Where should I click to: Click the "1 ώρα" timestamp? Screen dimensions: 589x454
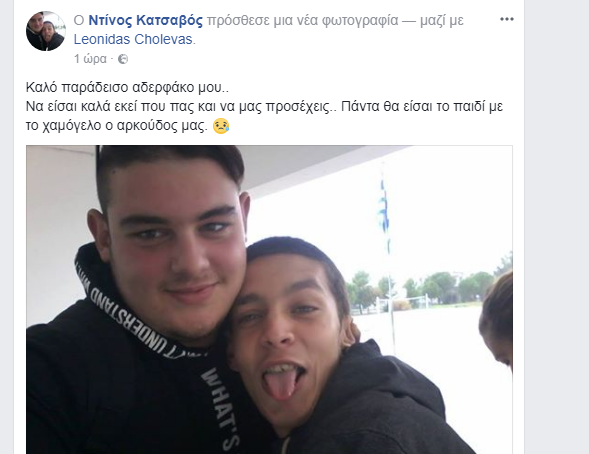coord(90,59)
